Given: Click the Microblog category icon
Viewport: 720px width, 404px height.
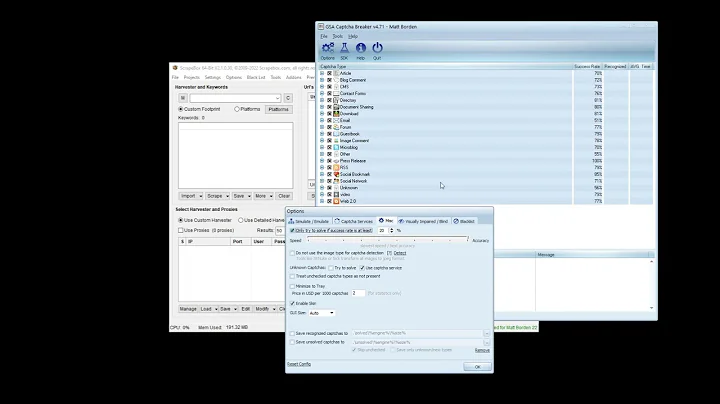Looking at the screenshot, I should (x=336, y=147).
